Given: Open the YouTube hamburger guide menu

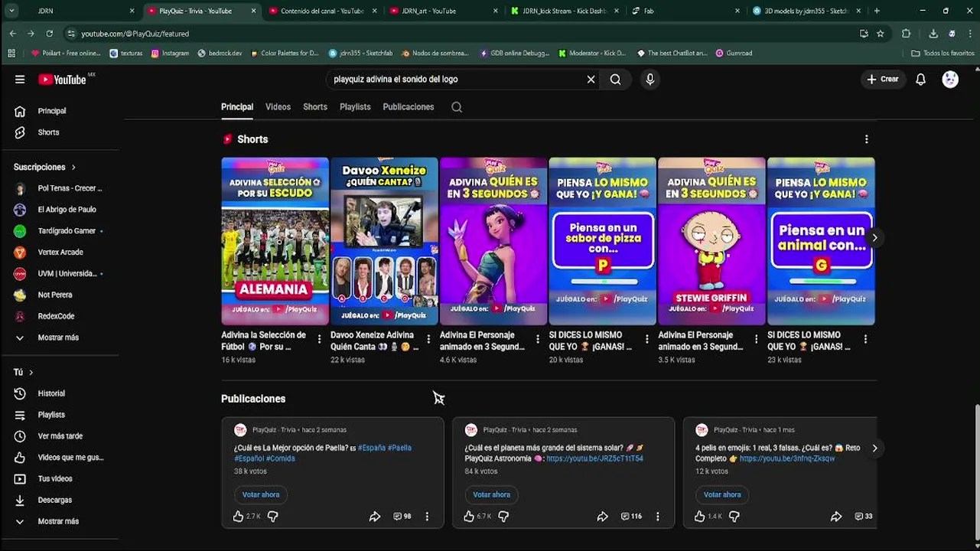Looking at the screenshot, I should coord(20,80).
